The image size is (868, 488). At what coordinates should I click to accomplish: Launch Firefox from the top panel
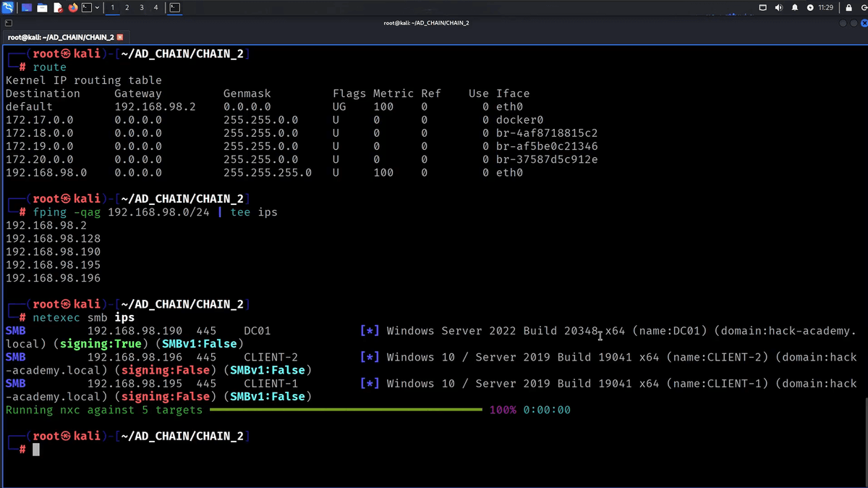click(x=73, y=8)
